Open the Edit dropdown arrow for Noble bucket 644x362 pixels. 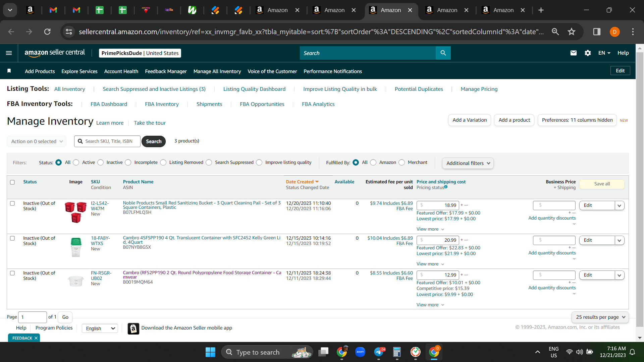pos(620,205)
